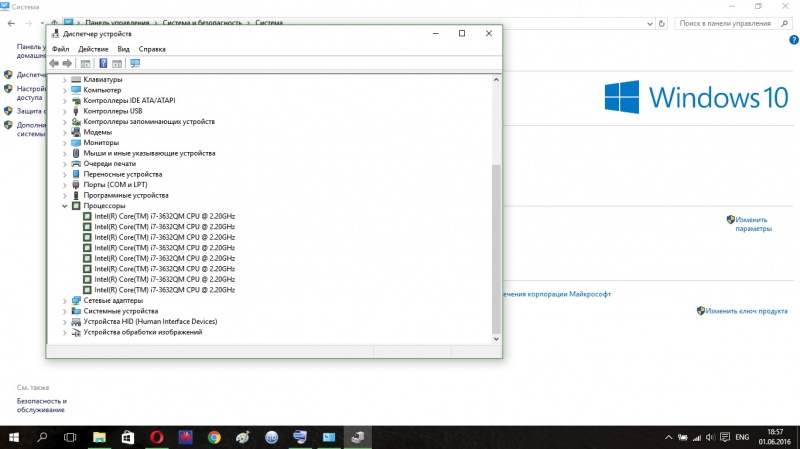The height and width of the screenshot is (449, 800).
Task: Launch Opera browser from taskbar
Action: 157,437
